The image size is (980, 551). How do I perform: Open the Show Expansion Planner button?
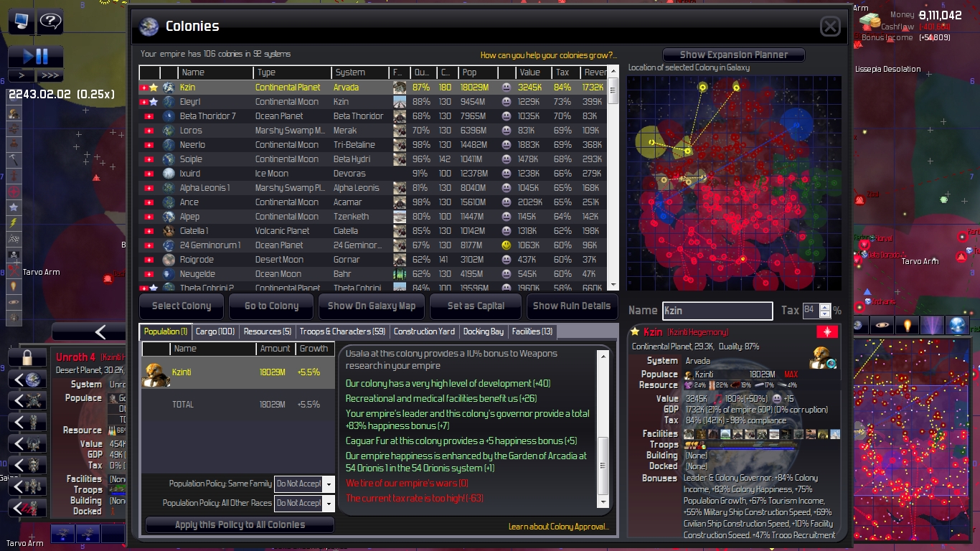point(734,55)
